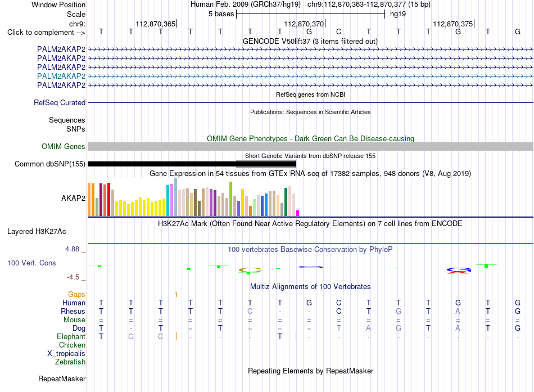Screen dimensions: 534x392
Task: Click the '5 bases' scale bar label
Action: tap(221, 14)
